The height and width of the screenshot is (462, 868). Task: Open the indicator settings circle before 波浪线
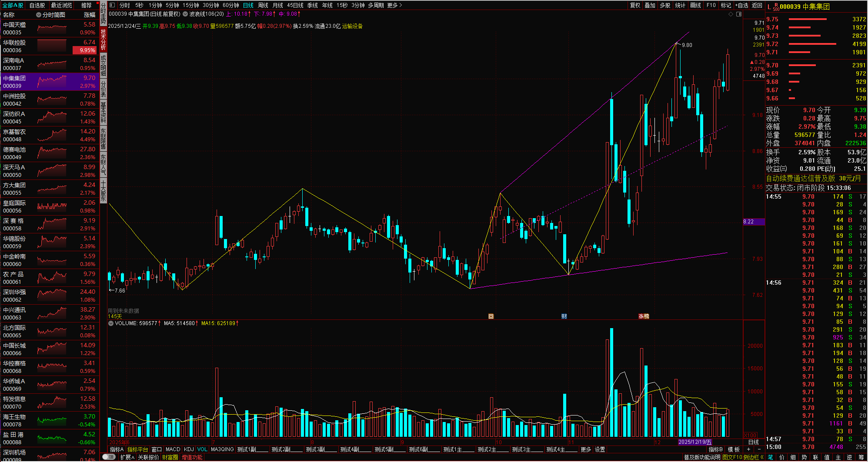[186, 14]
